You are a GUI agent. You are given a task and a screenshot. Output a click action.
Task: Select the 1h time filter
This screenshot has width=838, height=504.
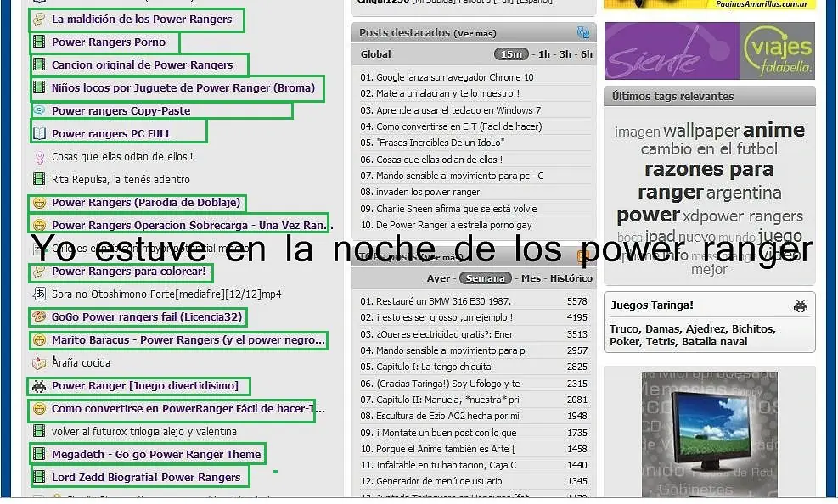click(544, 54)
